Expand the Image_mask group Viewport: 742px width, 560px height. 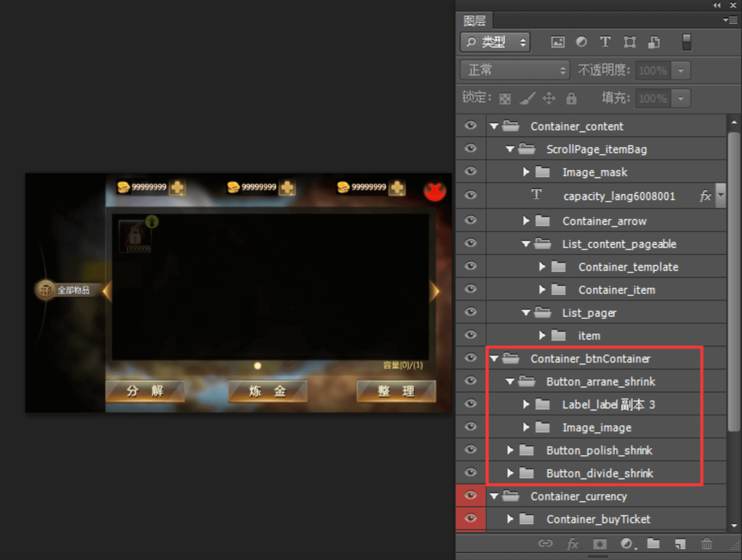[526, 172]
